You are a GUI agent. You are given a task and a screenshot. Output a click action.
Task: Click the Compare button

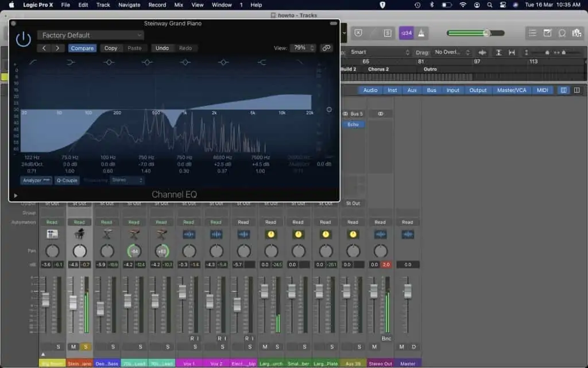82,48
